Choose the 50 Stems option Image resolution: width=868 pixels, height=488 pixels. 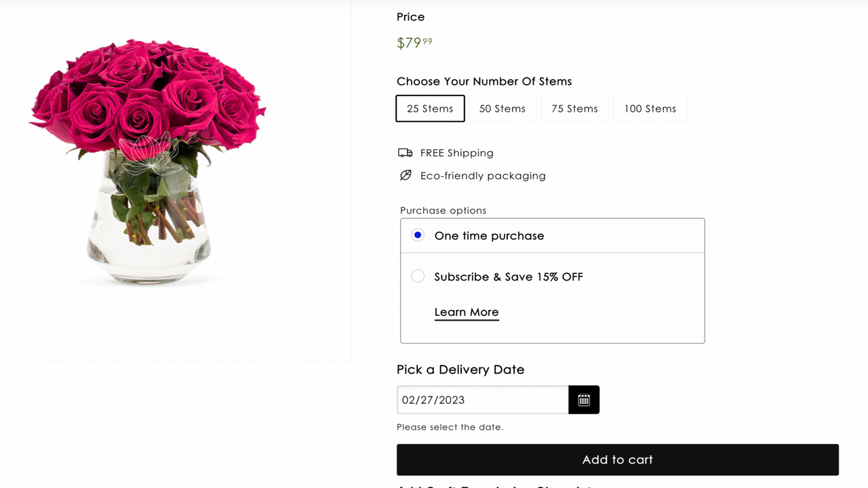(x=502, y=108)
